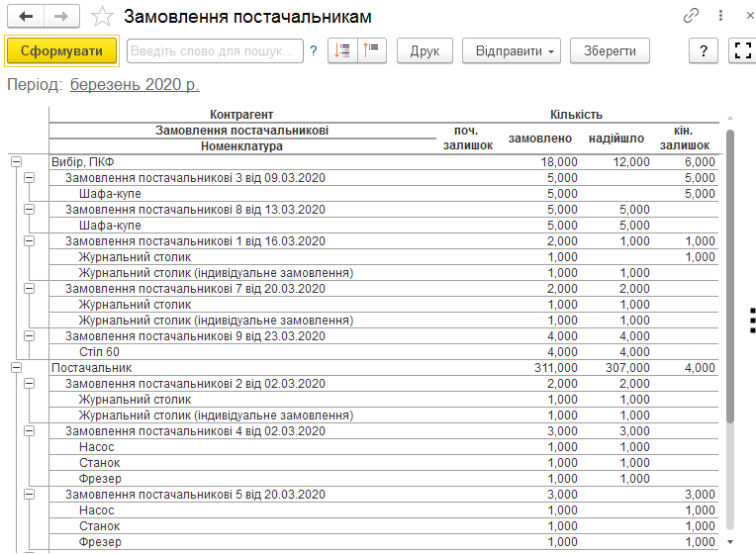756x554 pixels.
Task: Select Замовлення постачальникові 3 від 09.03.2020
Action: click(195, 178)
